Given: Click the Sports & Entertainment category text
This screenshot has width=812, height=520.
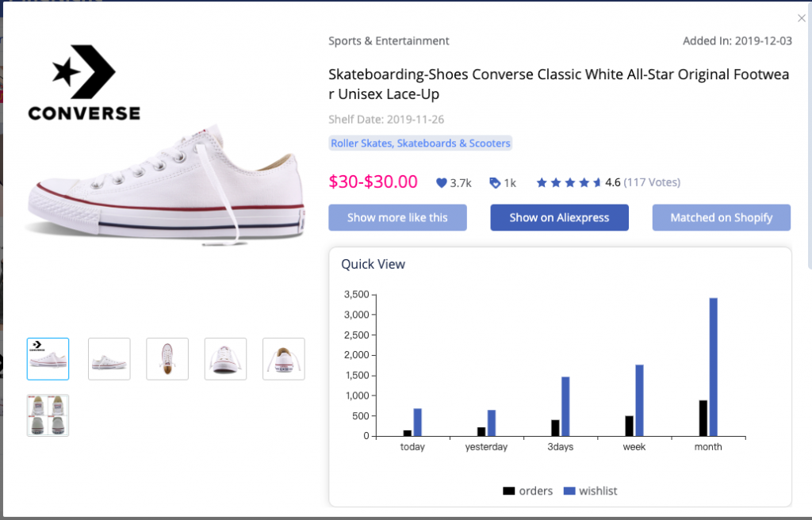Looking at the screenshot, I should tap(389, 41).
